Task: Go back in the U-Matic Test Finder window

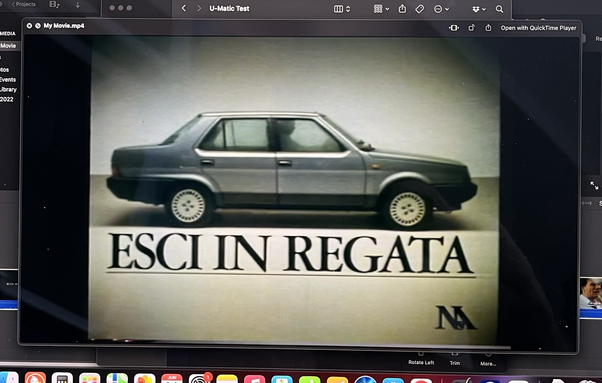Action: pos(184,8)
